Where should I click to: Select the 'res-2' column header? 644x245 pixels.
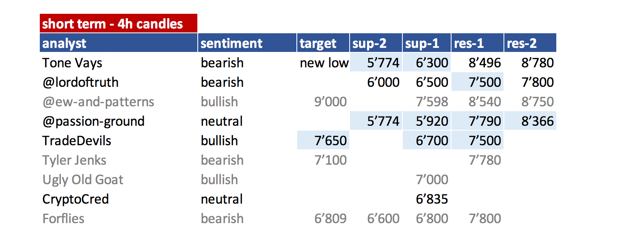point(530,43)
